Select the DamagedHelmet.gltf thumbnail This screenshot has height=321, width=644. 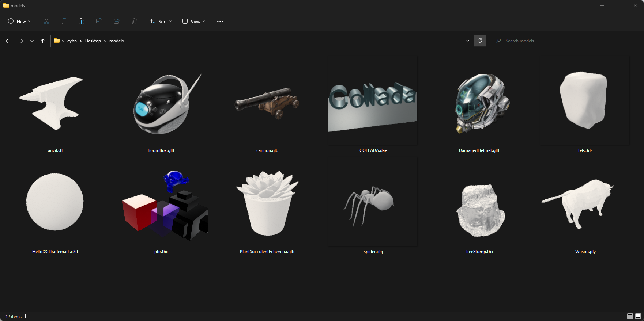479,104
